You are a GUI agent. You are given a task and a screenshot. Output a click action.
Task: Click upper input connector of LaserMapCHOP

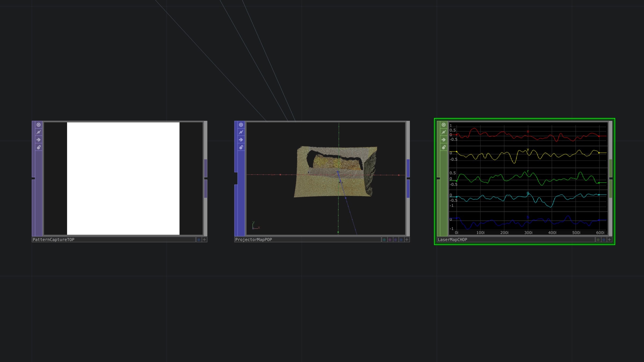click(438, 149)
